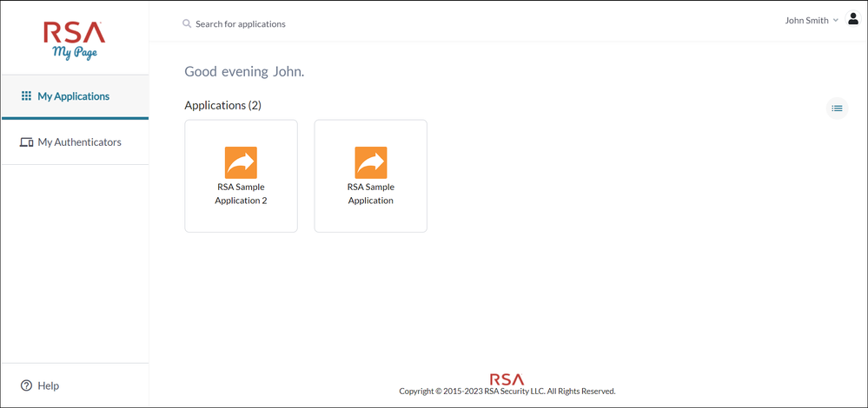Expand the chevron beside John Smith
Screen dimensions: 868x408
pyautogui.click(x=836, y=20)
